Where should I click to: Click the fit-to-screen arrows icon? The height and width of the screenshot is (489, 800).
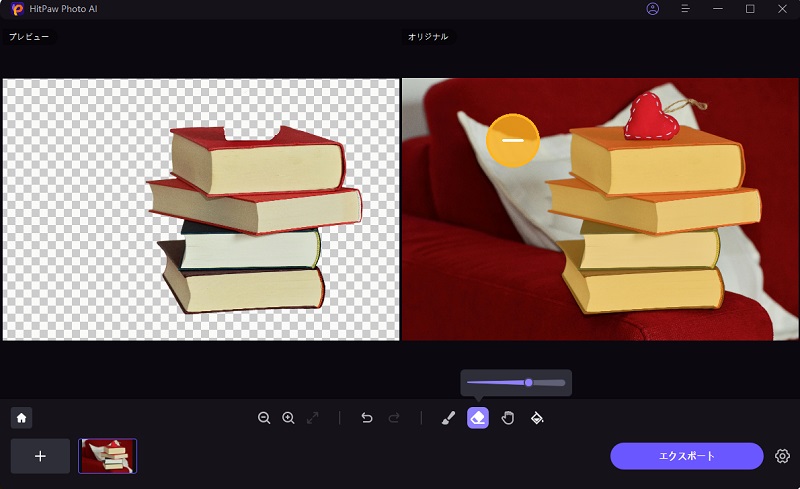pyautogui.click(x=313, y=418)
